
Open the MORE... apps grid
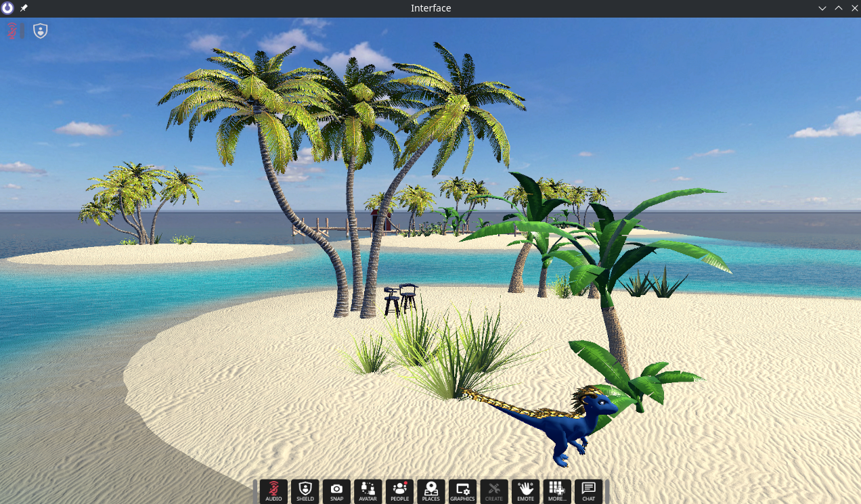click(x=557, y=491)
